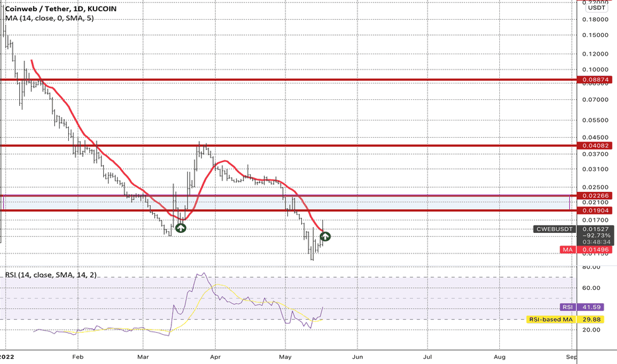617x364 pixels.
Task: Click the 0.01527 last price label
Action: click(595, 229)
